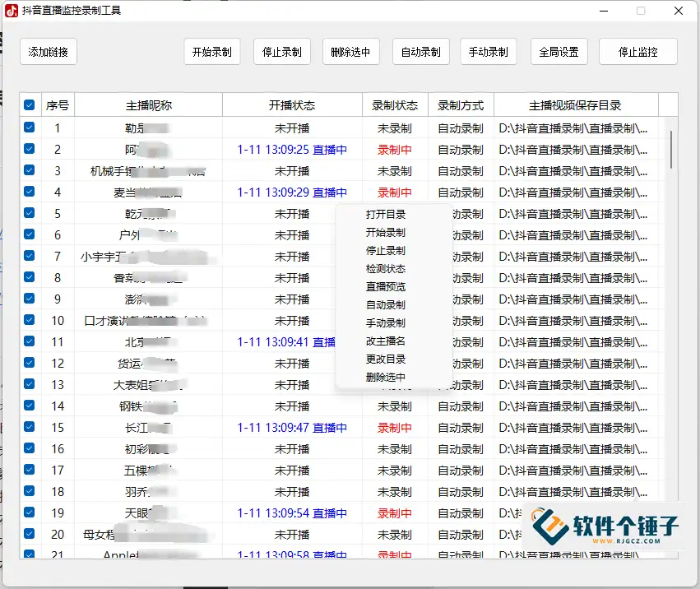Open 直播预览 from the context menu
This screenshot has height=589, width=700.
tap(386, 287)
